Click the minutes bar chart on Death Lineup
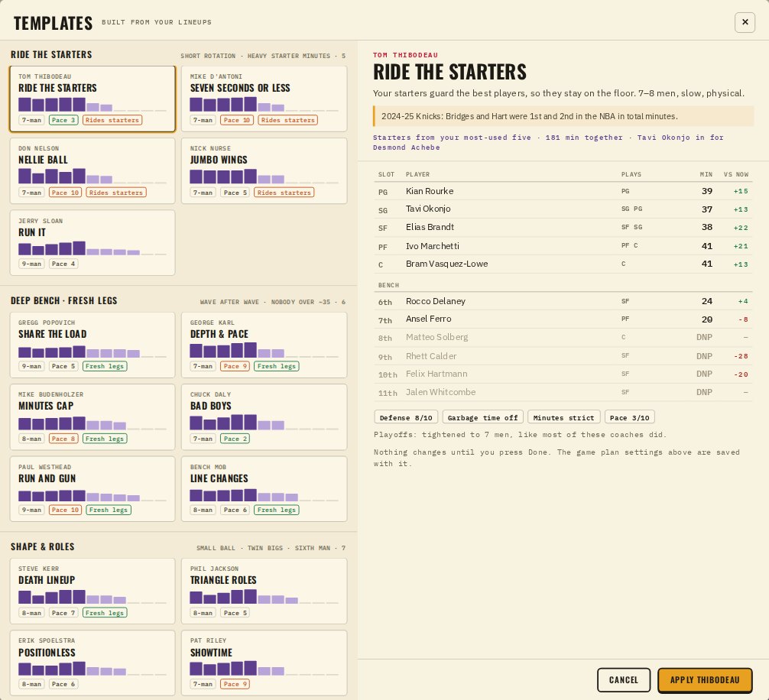Image resolution: width=769 pixels, height=700 pixels. pos(92,597)
